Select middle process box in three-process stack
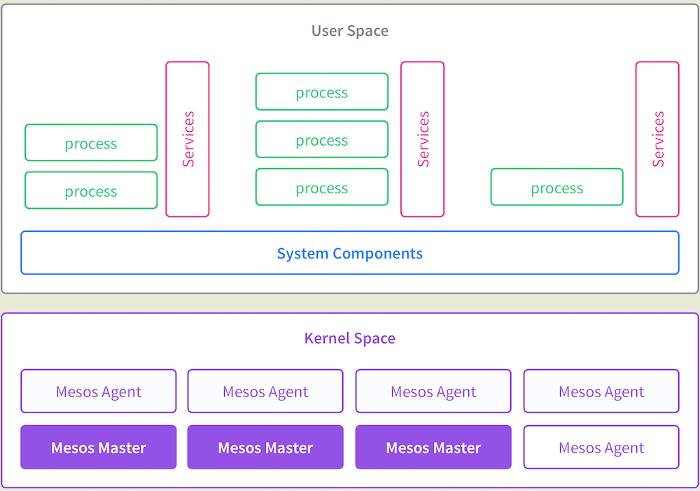The image size is (700, 491). (x=322, y=139)
